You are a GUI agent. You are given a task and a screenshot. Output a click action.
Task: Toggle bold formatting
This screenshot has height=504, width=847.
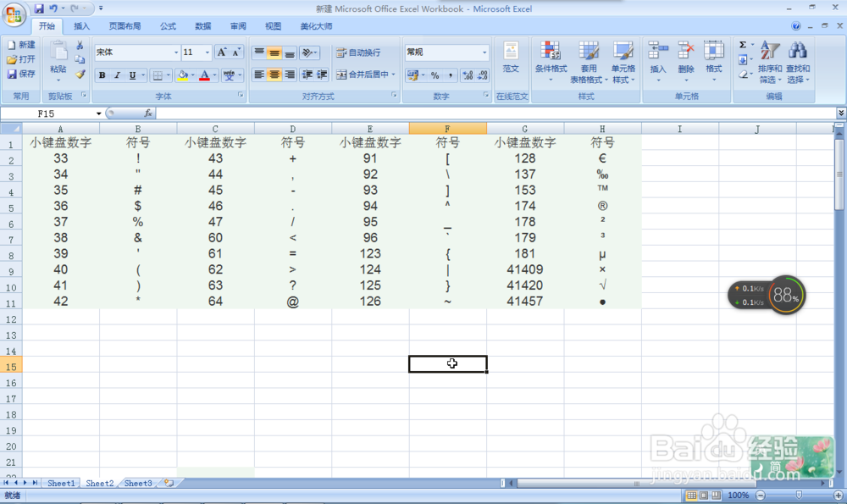(x=102, y=75)
